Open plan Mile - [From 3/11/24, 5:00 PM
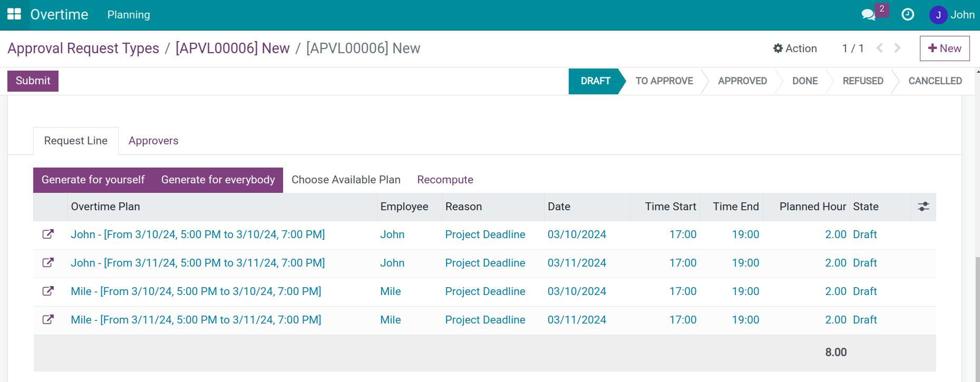The width and height of the screenshot is (980, 382). tap(196, 320)
